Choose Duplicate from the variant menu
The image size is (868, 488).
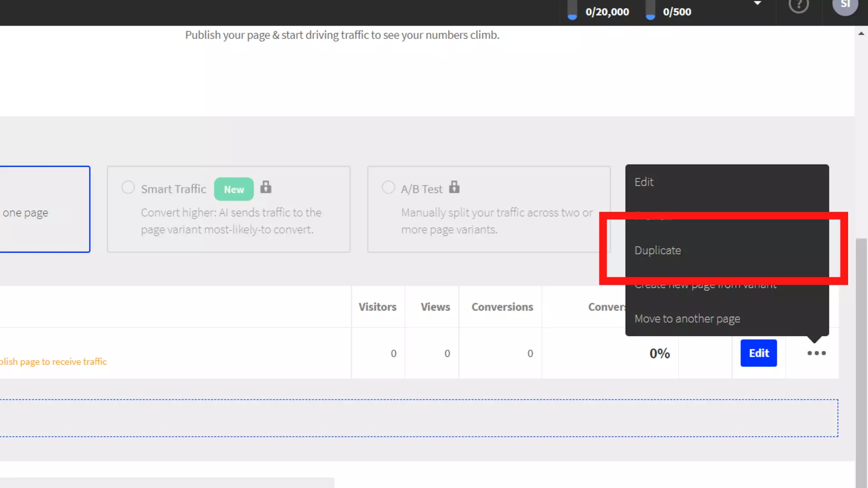coord(657,250)
